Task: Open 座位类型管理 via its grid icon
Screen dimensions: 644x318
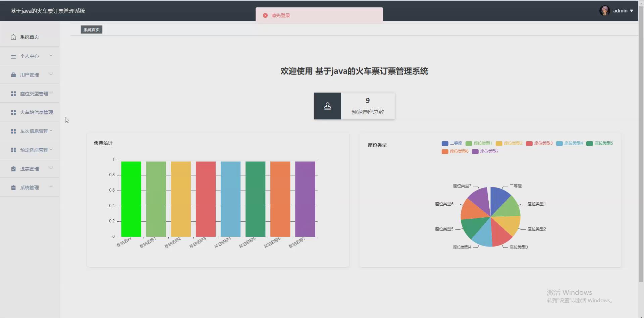Action: point(13,93)
